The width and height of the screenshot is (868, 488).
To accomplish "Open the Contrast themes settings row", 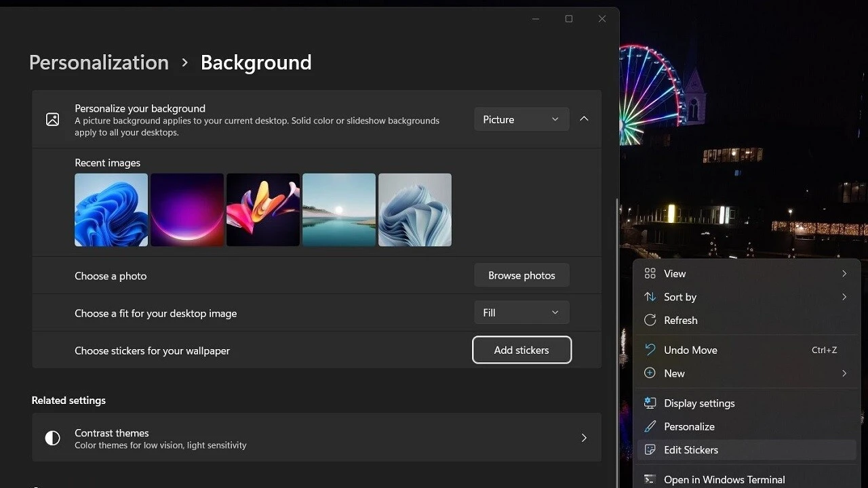I will click(x=316, y=438).
